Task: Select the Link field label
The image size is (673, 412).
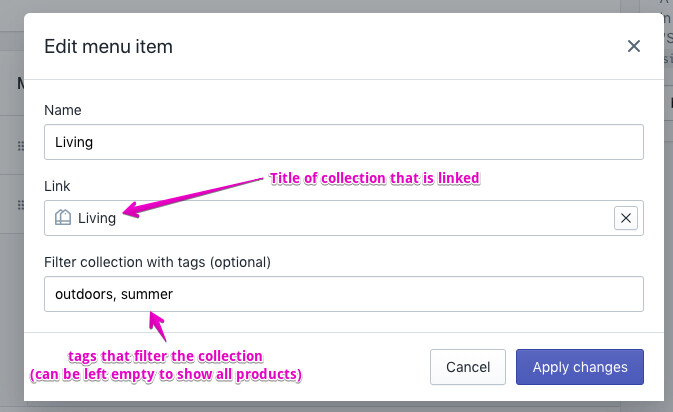Action: click(x=57, y=186)
